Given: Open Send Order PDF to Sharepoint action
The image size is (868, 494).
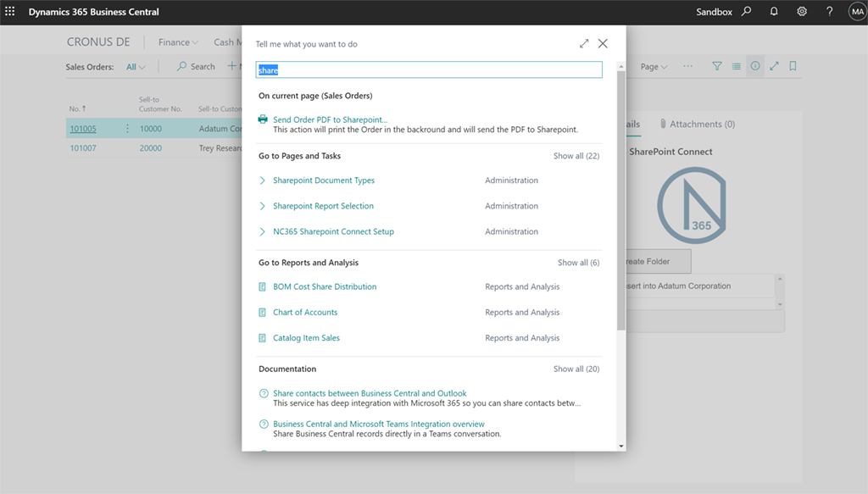Looking at the screenshot, I should click(330, 119).
